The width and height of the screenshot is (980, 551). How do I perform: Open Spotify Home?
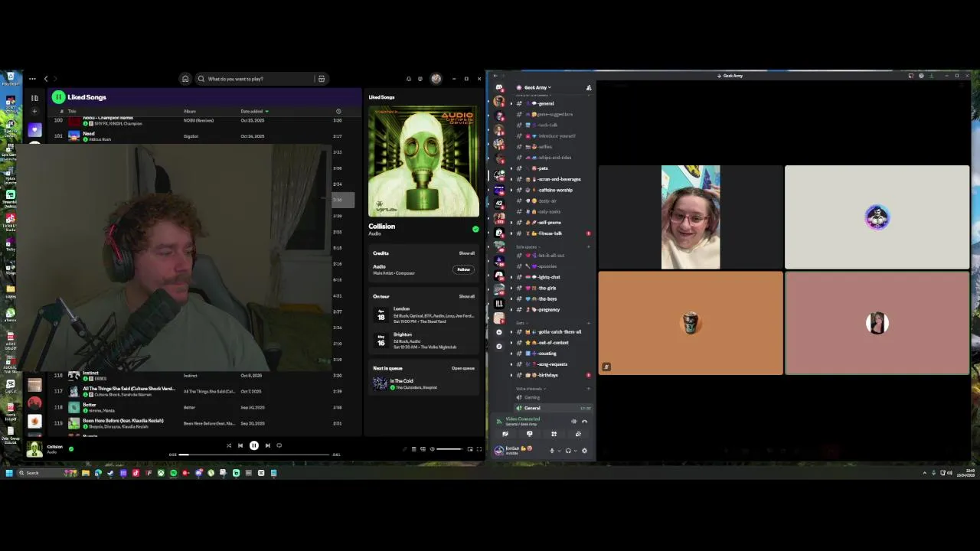pos(185,79)
